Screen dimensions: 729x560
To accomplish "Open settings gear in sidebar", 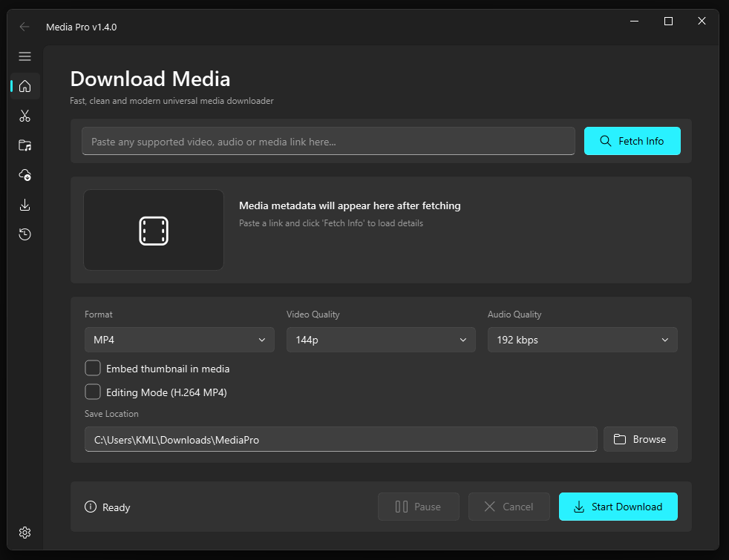I will click(x=24, y=533).
